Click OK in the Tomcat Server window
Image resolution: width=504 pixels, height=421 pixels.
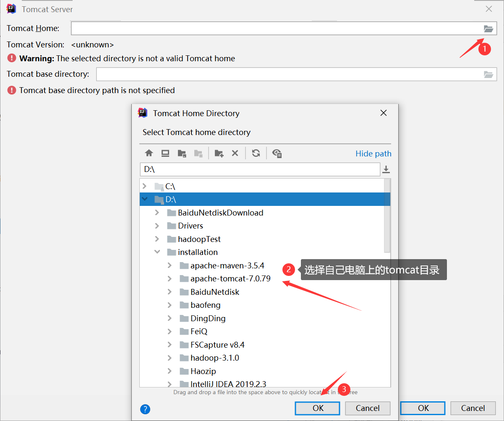pyautogui.click(x=423, y=408)
